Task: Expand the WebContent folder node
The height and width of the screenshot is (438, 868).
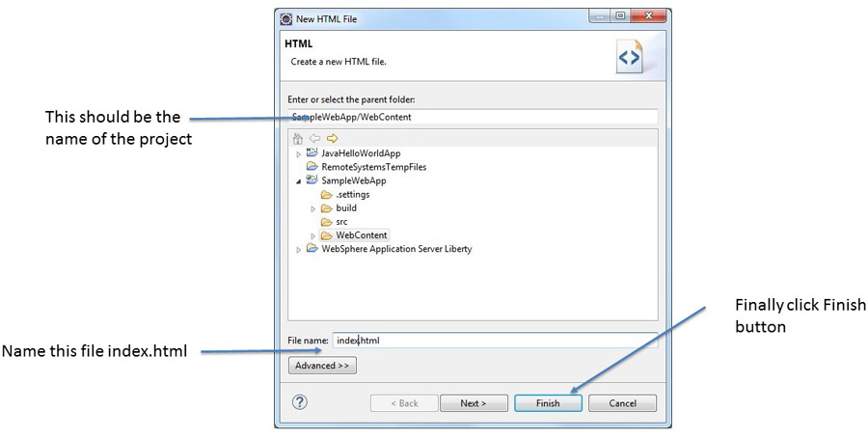Action: click(312, 236)
